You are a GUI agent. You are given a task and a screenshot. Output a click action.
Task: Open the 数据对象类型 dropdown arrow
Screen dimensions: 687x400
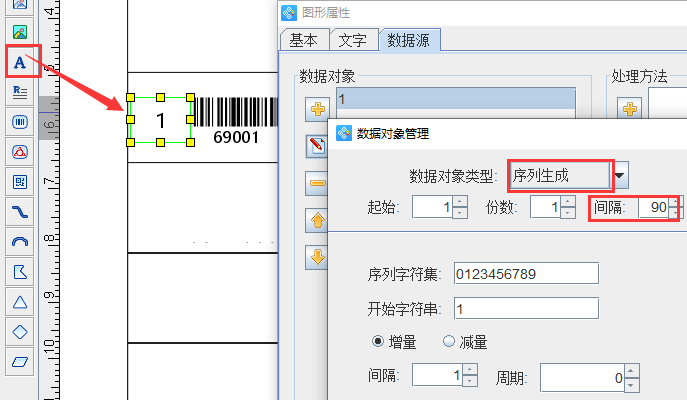(620, 176)
